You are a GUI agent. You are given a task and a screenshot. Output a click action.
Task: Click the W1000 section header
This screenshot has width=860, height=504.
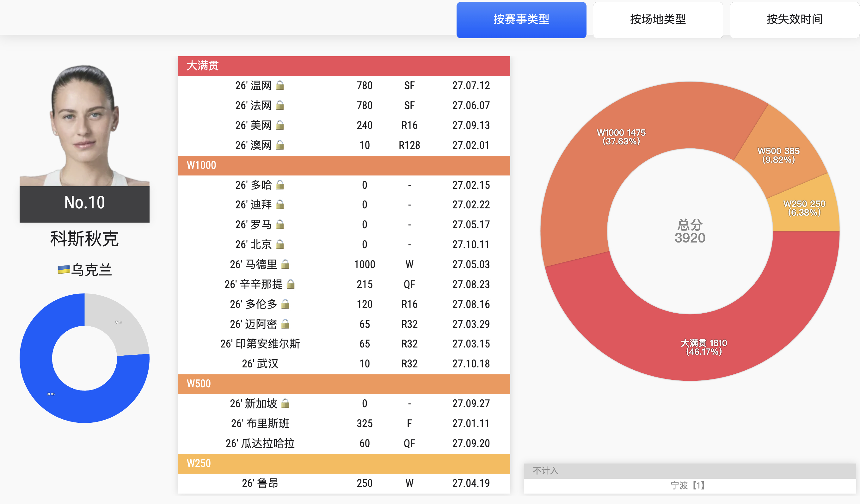tap(344, 165)
